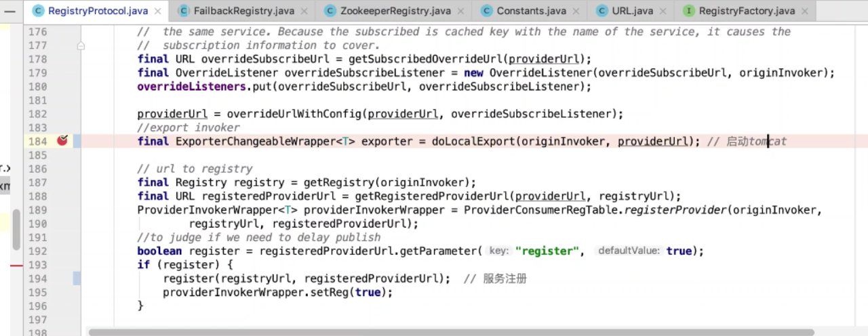868x336 pixels.
Task: Click the "//export invoker" comment
Action: 189,128
